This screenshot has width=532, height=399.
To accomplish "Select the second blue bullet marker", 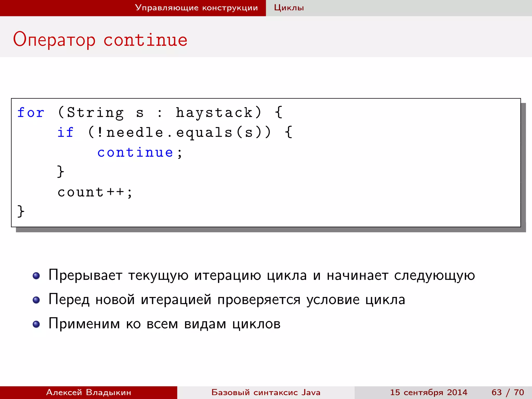I will point(36,300).
